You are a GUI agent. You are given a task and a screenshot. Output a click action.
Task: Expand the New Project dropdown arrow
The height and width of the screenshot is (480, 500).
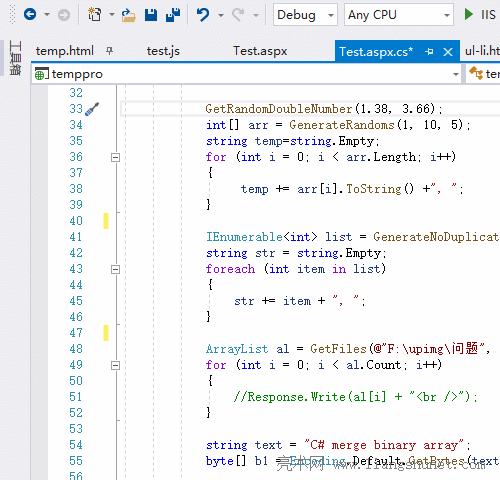click(112, 15)
